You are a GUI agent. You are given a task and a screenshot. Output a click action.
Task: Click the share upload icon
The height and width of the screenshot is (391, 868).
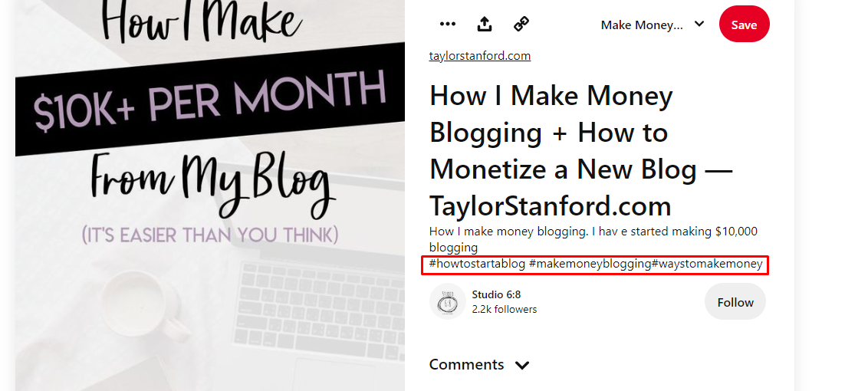coord(485,24)
